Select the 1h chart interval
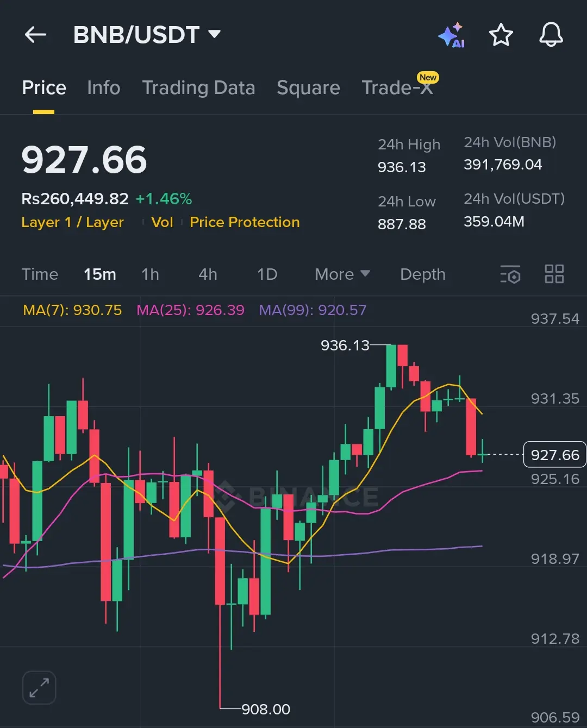 coord(150,274)
